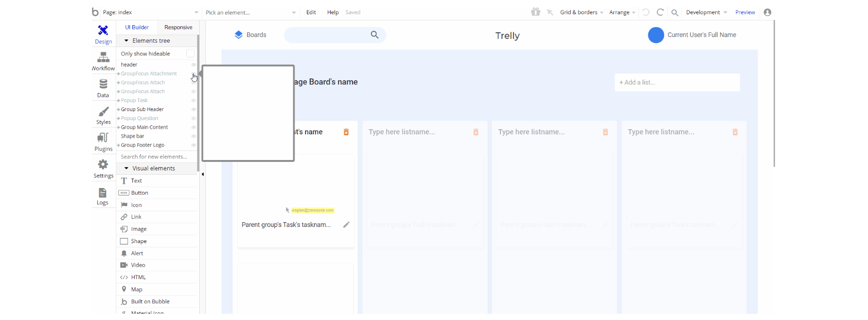
Task: Open the Styles brush icon
Action: (103, 112)
